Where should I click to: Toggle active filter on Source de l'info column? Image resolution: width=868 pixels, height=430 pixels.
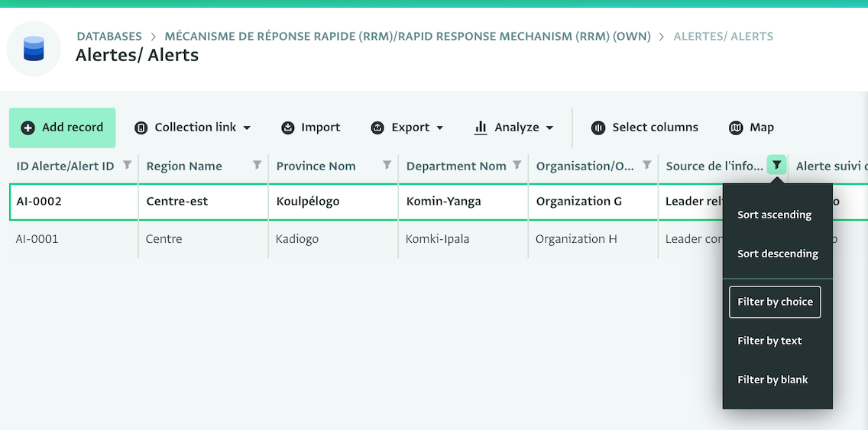pyautogui.click(x=776, y=165)
